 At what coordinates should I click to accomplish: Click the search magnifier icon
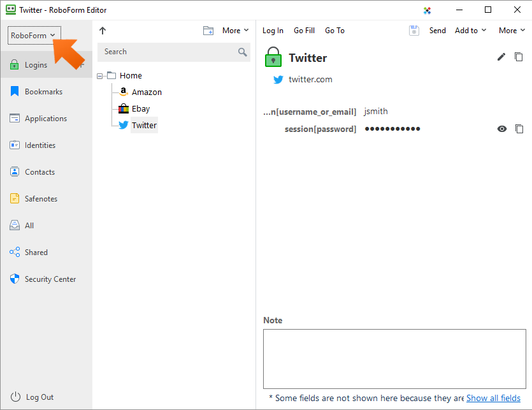click(243, 52)
